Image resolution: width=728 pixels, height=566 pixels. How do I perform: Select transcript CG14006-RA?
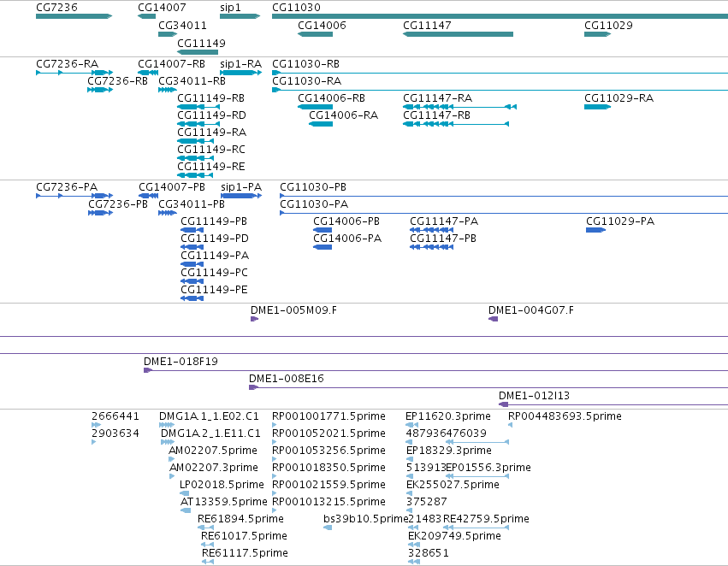coord(321,124)
